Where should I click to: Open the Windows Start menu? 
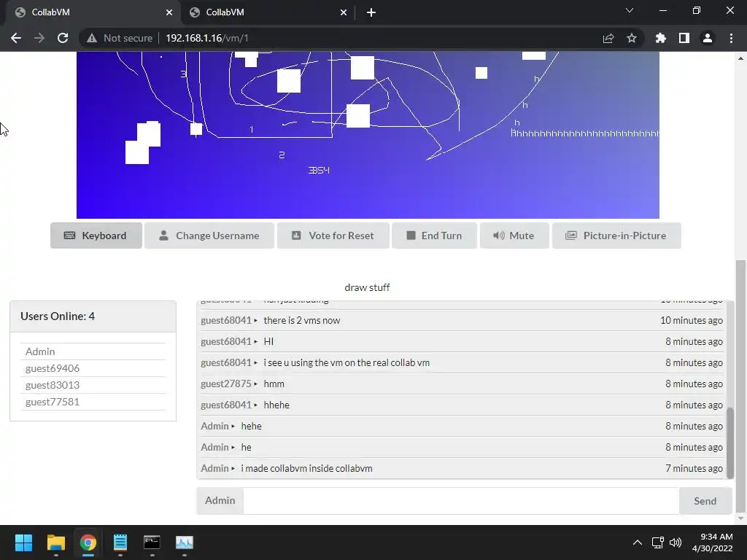pos(23,542)
